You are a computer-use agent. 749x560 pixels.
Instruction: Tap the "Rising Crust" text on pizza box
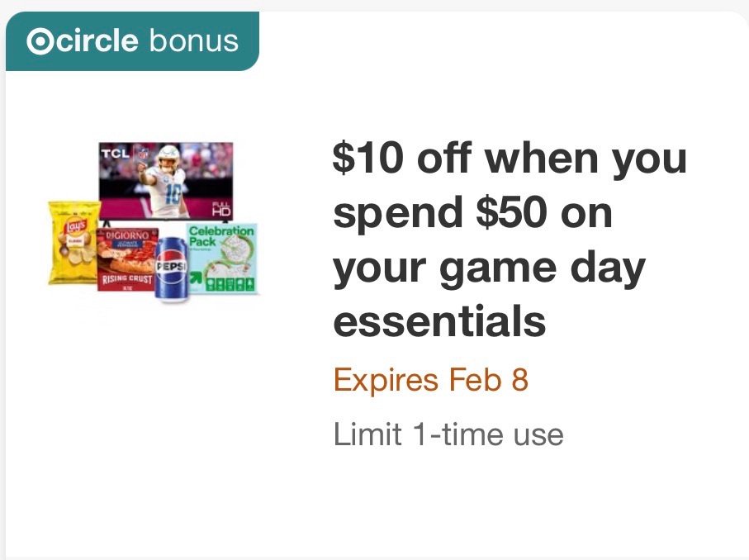(x=126, y=279)
